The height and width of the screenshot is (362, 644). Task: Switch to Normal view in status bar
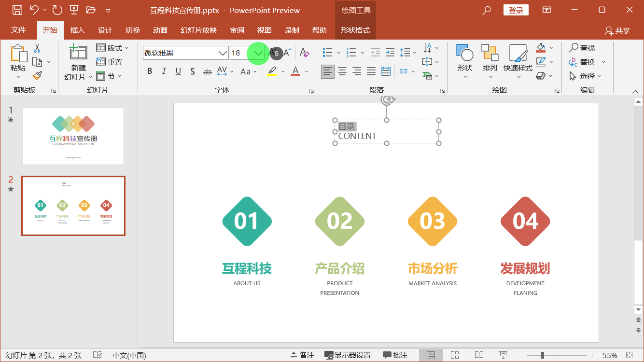pyautogui.click(x=431, y=355)
